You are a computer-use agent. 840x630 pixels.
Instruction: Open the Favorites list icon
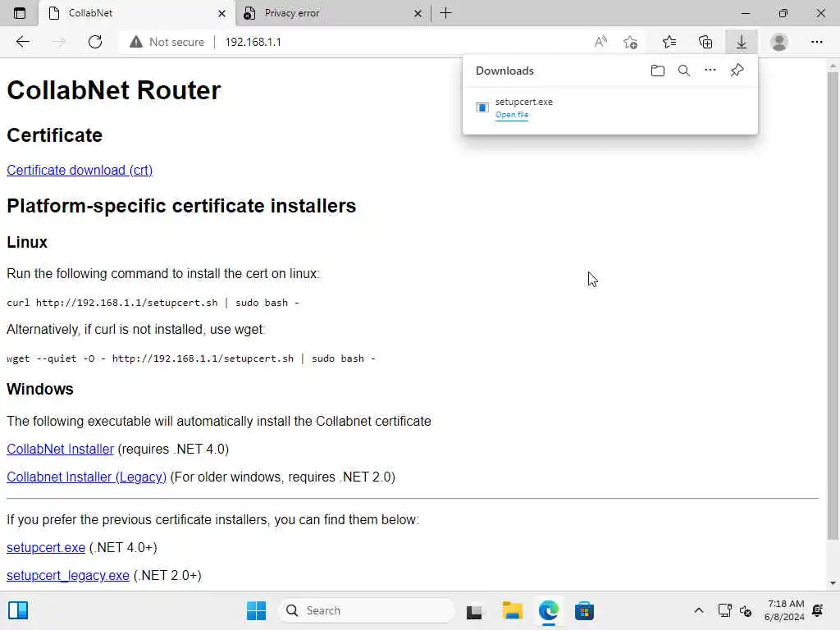(x=669, y=42)
